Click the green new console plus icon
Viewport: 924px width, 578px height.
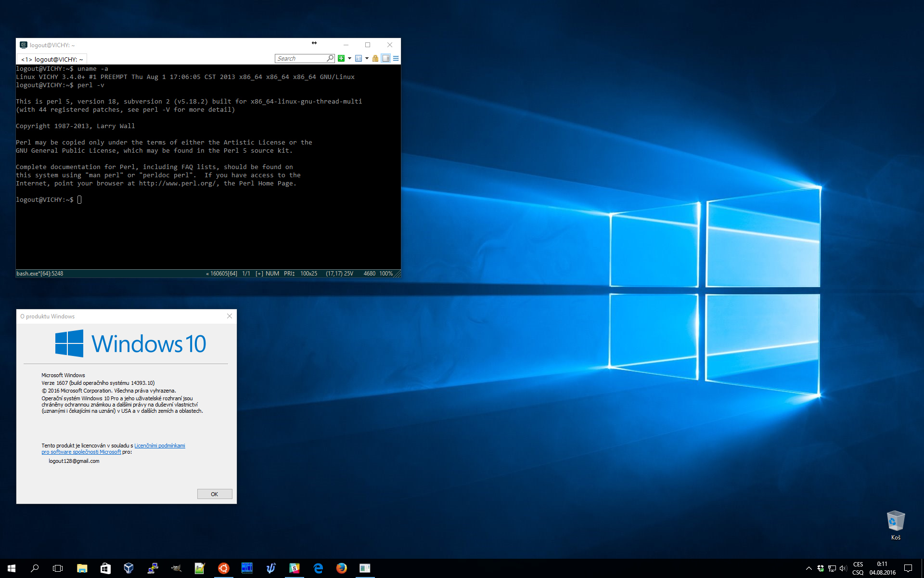click(341, 58)
